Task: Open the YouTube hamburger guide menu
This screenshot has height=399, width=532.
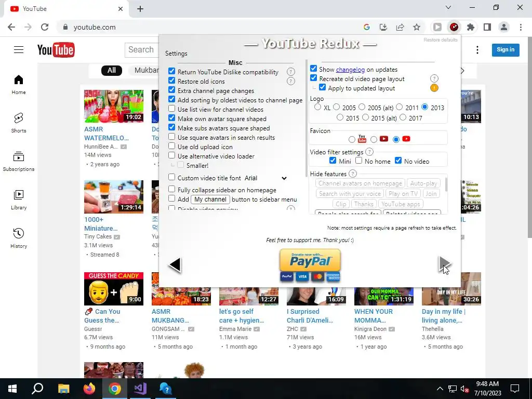Action: 19,49
